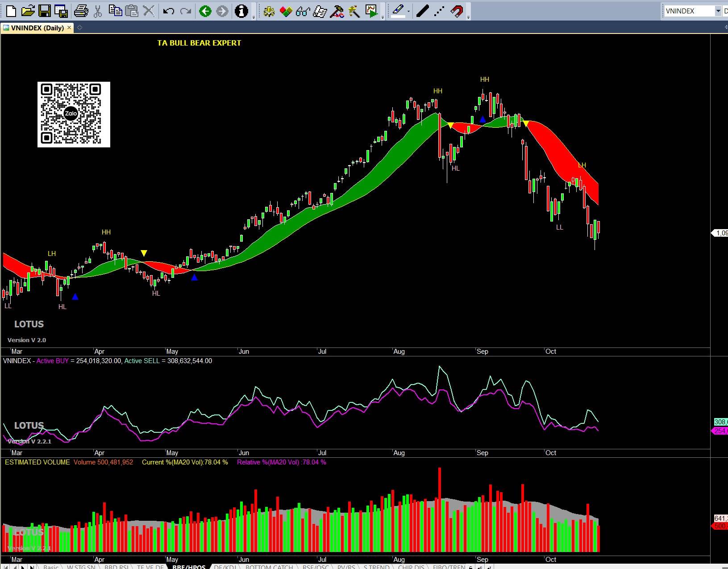The height and width of the screenshot is (569, 728).
Task: Click the blue buy arrow in early September
Action: click(483, 120)
